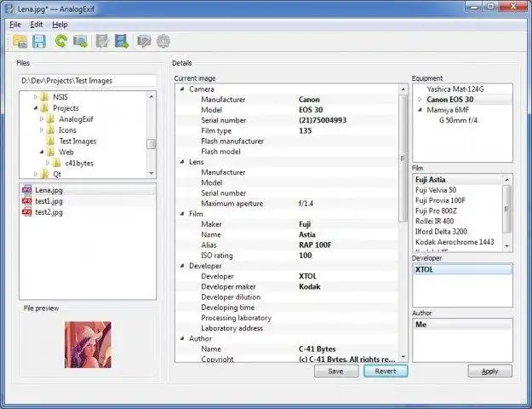Click the Test Images folder icon
Viewport: 532px width, 409px height.
tap(50, 141)
